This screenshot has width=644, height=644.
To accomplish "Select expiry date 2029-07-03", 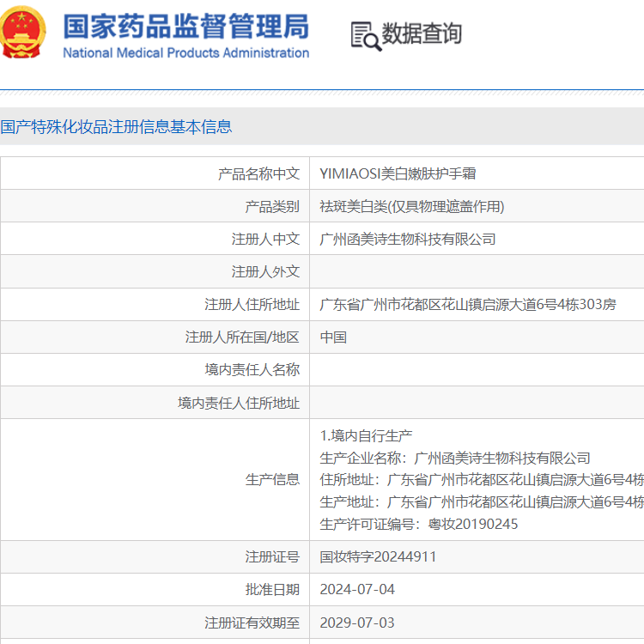I will (357, 623).
